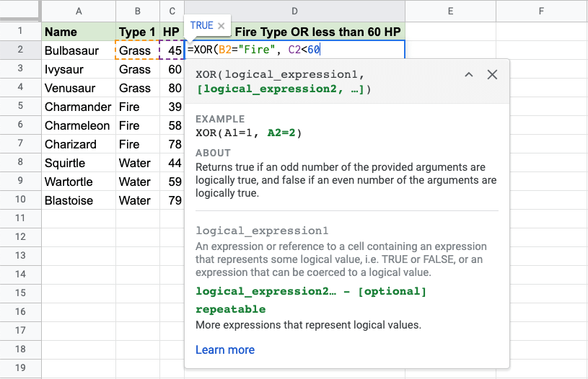Select Venusaur's Grass type cell
The width and height of the screenshot is (588, 379).
pyautogui.click(x=136, y=88)
